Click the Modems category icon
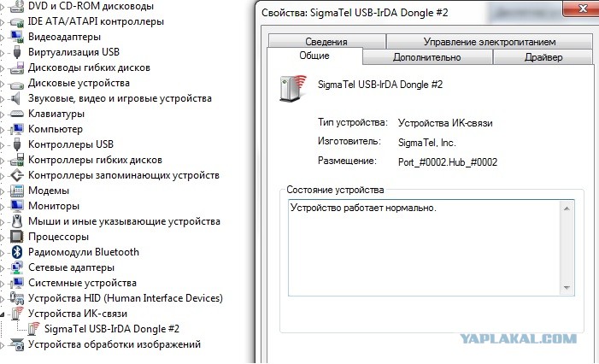 click(17, 191)
